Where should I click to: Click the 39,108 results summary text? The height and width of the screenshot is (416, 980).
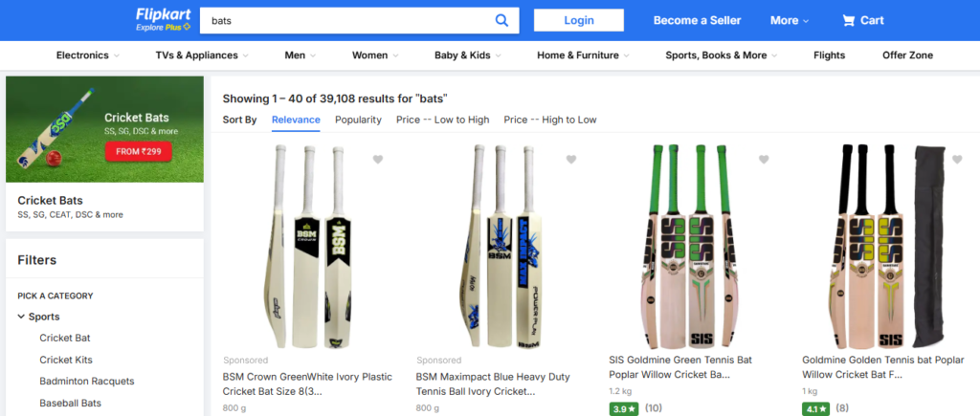coord(335,99)
